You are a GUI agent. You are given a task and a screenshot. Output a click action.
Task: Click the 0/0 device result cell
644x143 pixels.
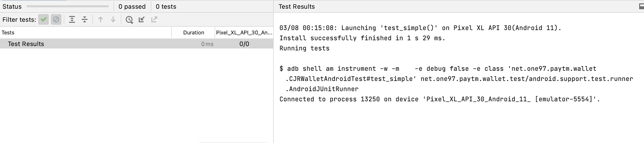point(244,44)
